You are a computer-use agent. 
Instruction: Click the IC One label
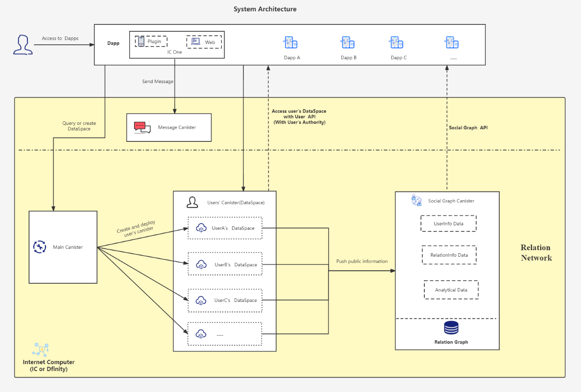(x=175, y=52)
